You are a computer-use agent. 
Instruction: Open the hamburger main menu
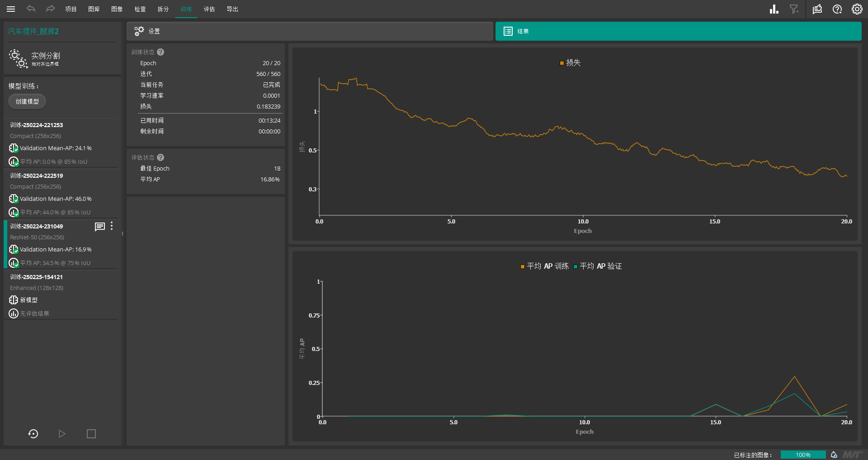(x=11, y=9)
